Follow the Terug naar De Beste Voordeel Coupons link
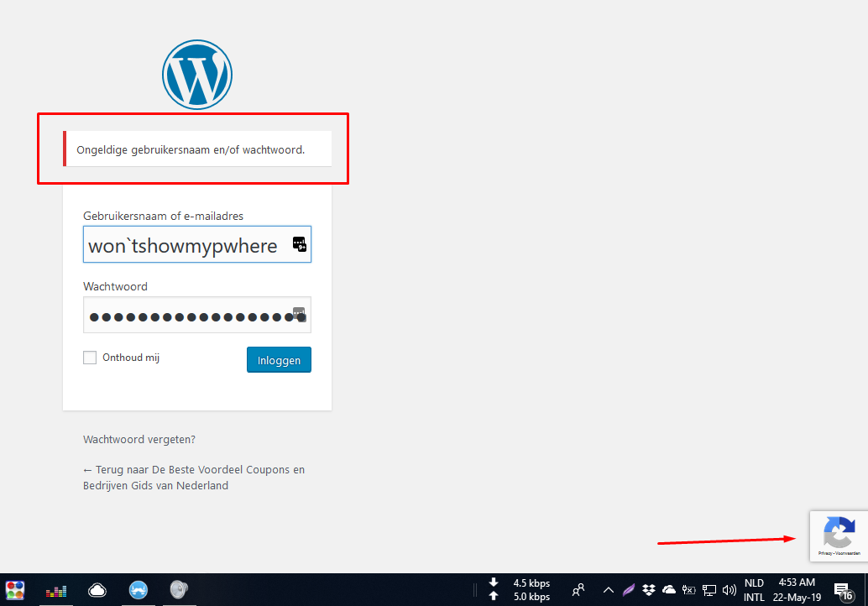This screenshot has width=868, height=606. [x=194, y=478]
